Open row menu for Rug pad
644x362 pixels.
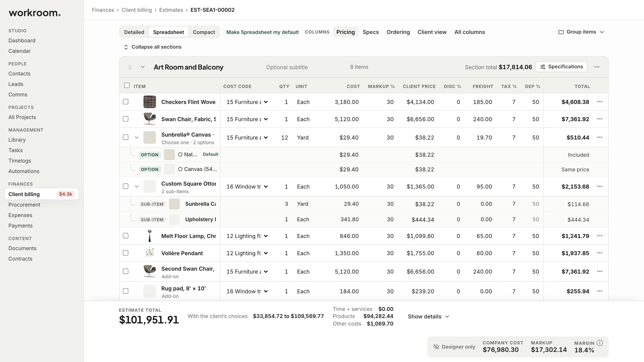[x=600, y=291]
